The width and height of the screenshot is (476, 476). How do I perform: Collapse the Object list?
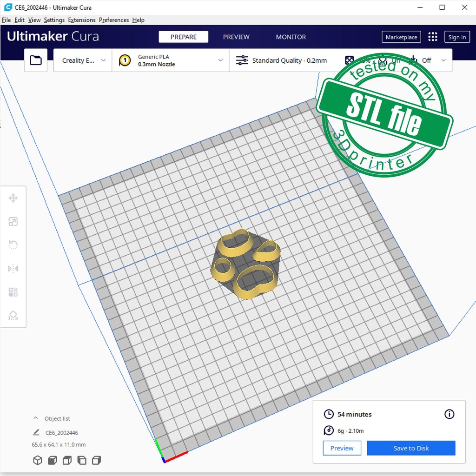pos(36,418)
